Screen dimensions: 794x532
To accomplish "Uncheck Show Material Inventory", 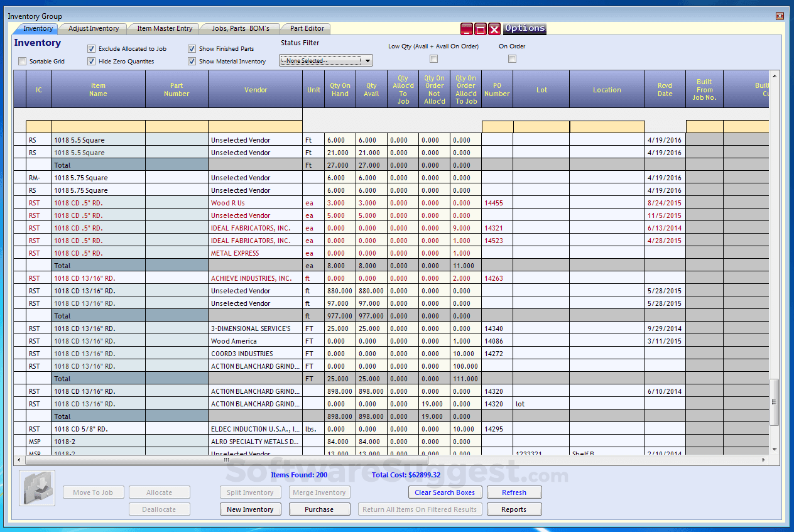I will click(x=192, y=61).
